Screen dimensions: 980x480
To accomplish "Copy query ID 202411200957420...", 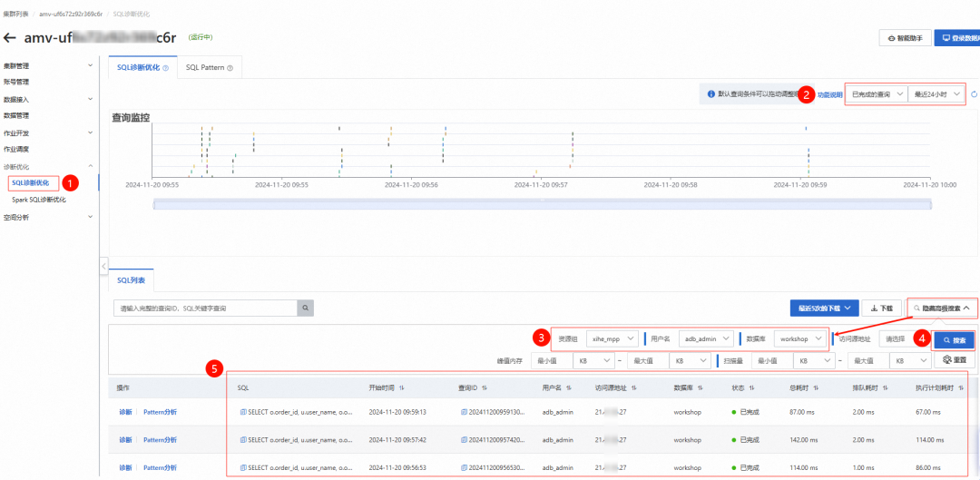I will [464, 440].
